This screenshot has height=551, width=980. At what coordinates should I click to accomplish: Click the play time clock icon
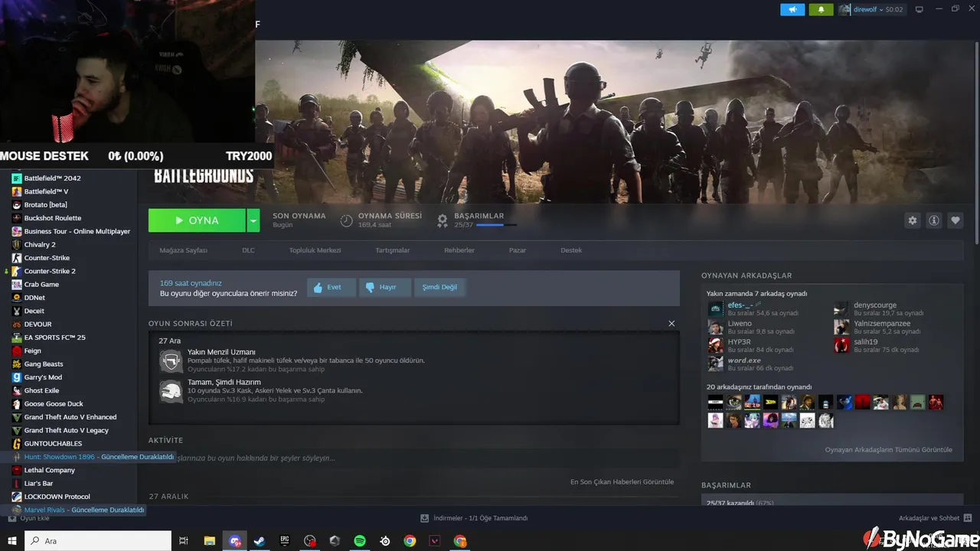click(346, 220)
